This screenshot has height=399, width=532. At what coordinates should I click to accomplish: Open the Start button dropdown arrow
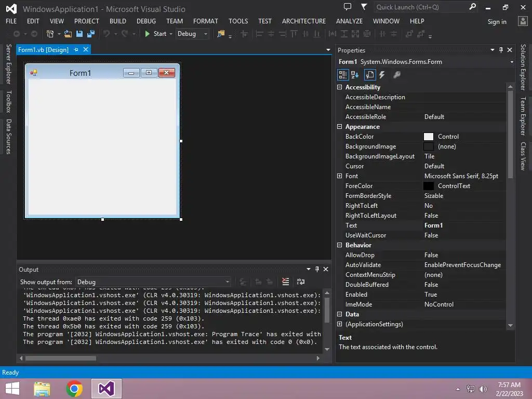171,34
